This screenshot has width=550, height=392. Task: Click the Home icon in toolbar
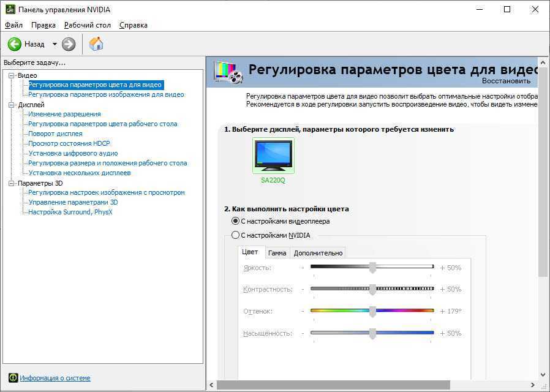pyautogui.click(x=96, y=44)
